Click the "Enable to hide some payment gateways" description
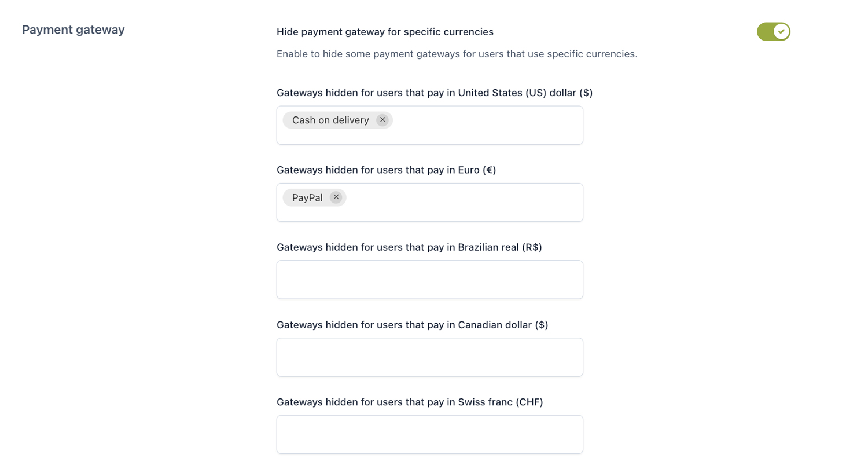The image size is (868, 469). click(457, 54)
